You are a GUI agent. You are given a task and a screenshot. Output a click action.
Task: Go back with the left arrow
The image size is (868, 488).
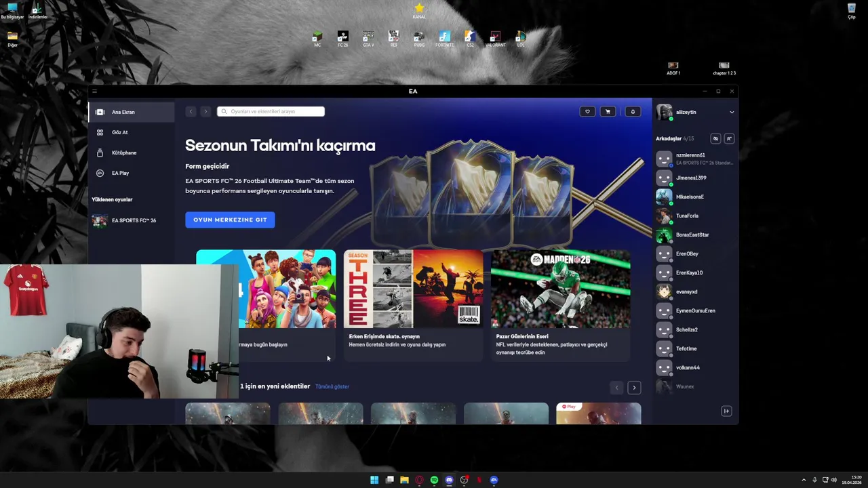pos(191,112)
